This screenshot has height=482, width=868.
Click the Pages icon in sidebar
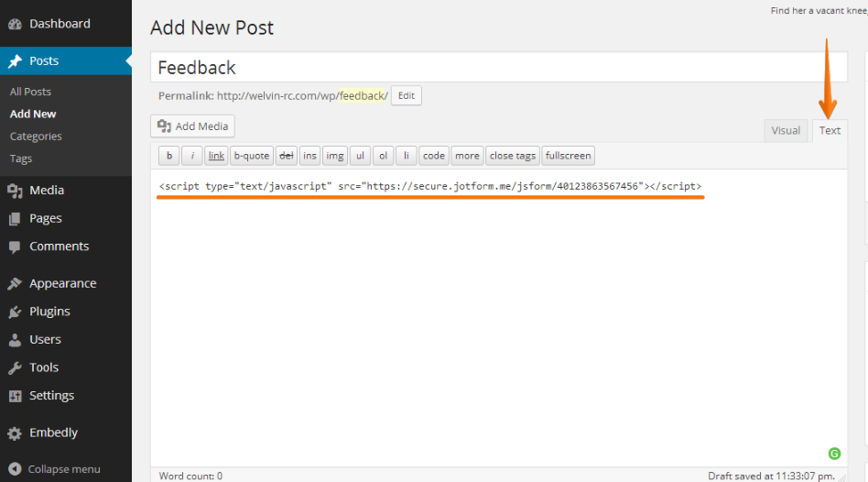coord(15,219)
